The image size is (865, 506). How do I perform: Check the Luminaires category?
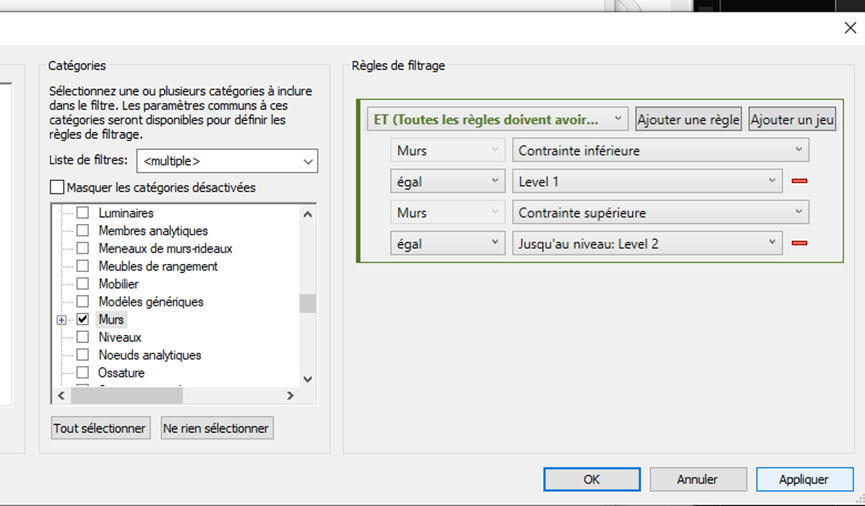pyautogui.click(x=83, y=213)
